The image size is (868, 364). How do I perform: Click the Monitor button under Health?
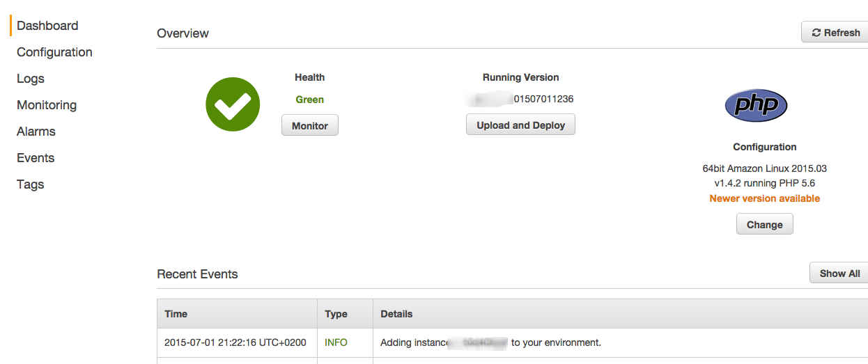click(310, 126)
